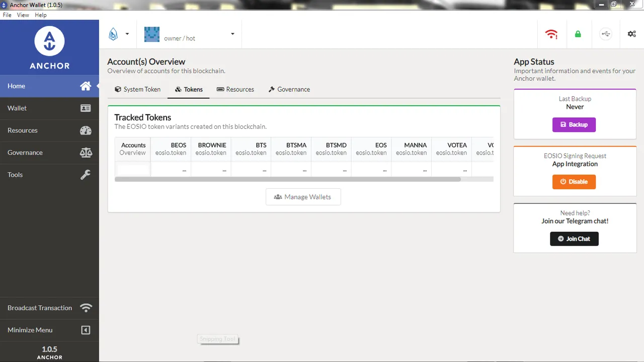This screenshot has height=362, width=644.
Task: Click the Accounts Overview header cell
Action: (x=132, y=149)
